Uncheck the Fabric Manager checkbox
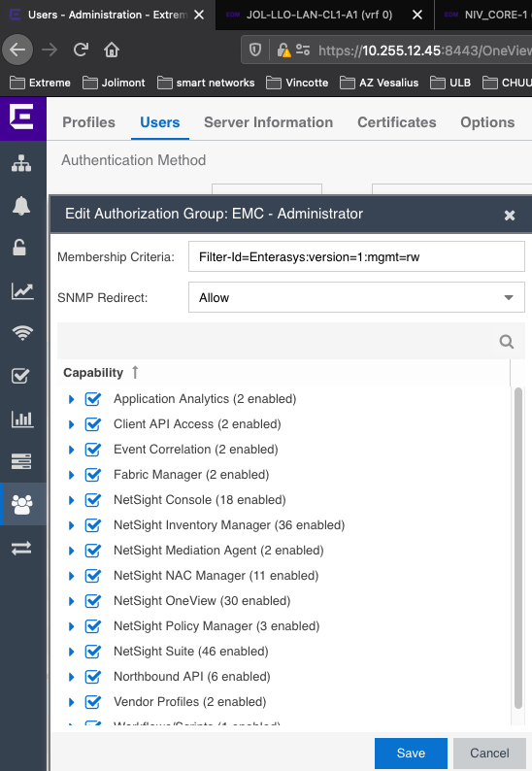The height and width of the screenshot is (771, 532). point(93,475)
